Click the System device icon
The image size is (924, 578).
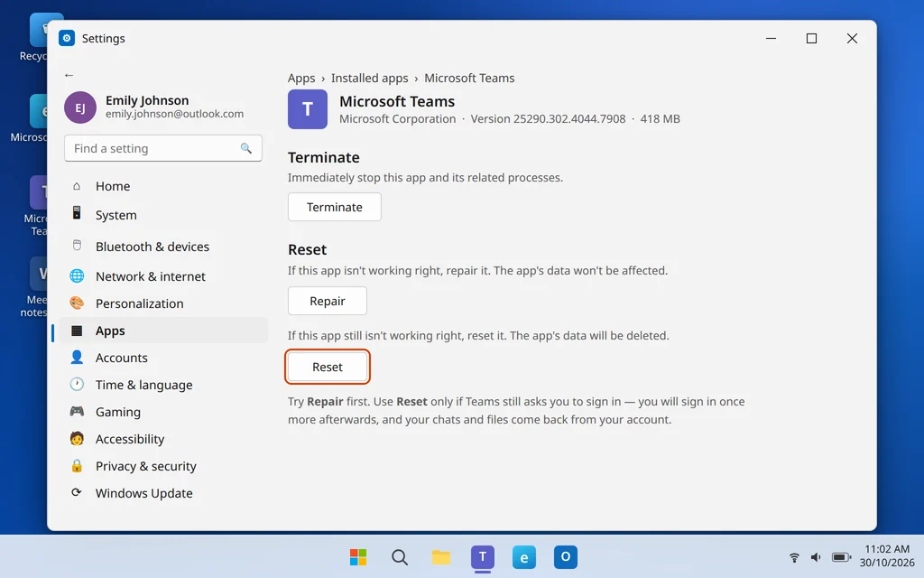click(77, 213)
